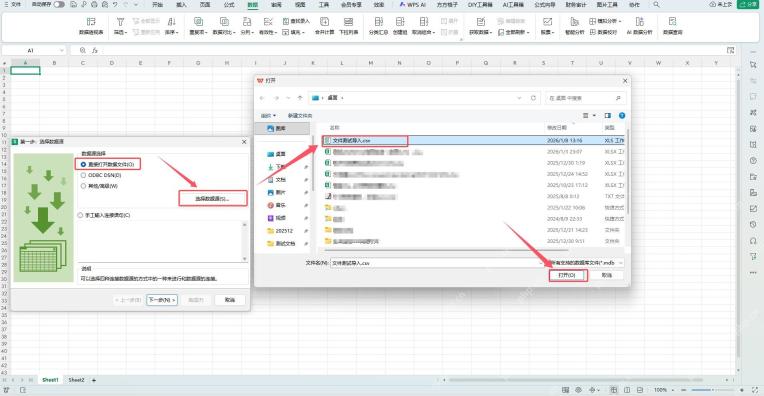This screenshot has width=764, height=396.
Task: Click the 数据校对 data proofreading button
Action: [603, 32]
